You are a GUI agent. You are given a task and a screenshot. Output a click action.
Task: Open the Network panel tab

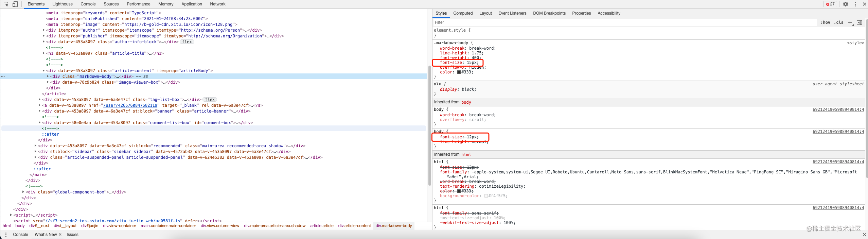tap(218, 4)
